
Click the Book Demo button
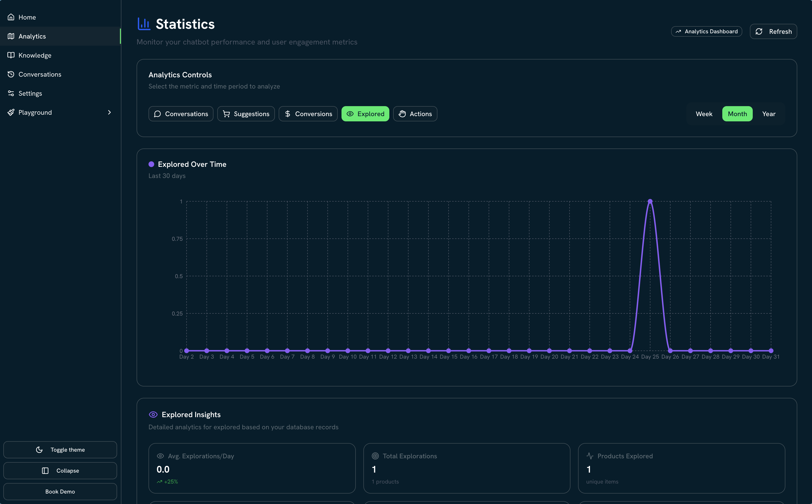click(x=60, y=491)
